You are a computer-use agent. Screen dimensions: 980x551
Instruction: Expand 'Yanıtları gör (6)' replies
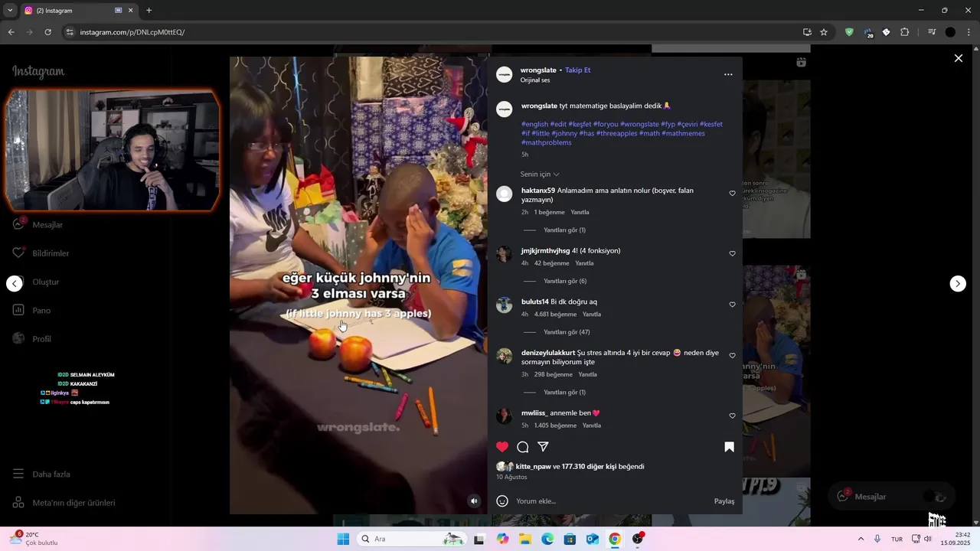point(565,281)
